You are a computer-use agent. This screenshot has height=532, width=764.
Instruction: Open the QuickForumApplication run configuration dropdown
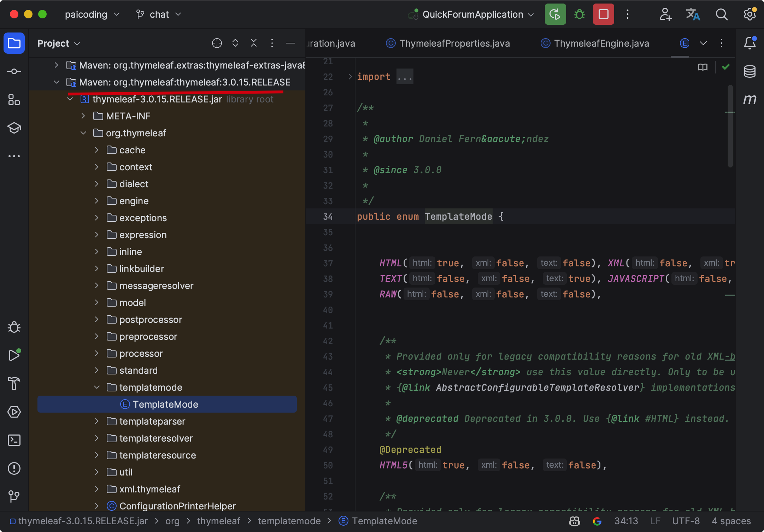point(473,14)
